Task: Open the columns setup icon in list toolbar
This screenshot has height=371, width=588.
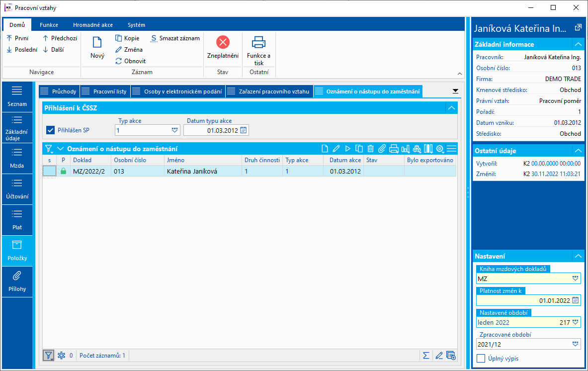Action: 428,149
